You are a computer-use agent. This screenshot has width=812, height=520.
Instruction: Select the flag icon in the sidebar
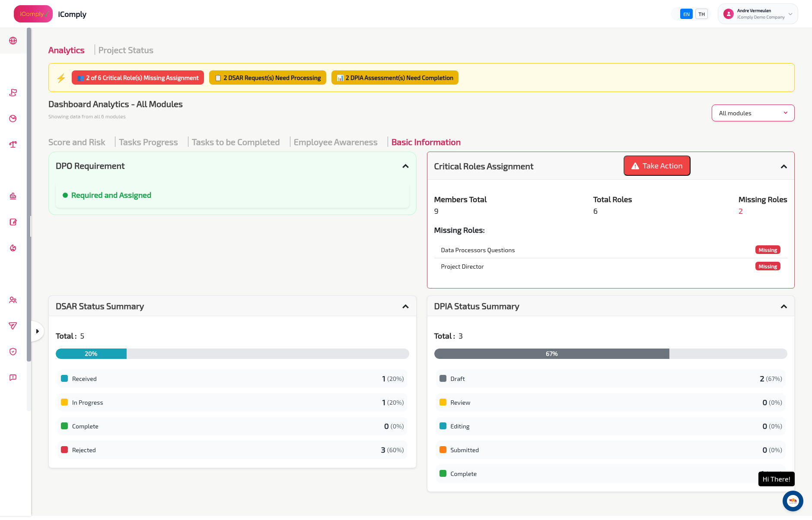[13, 92]
